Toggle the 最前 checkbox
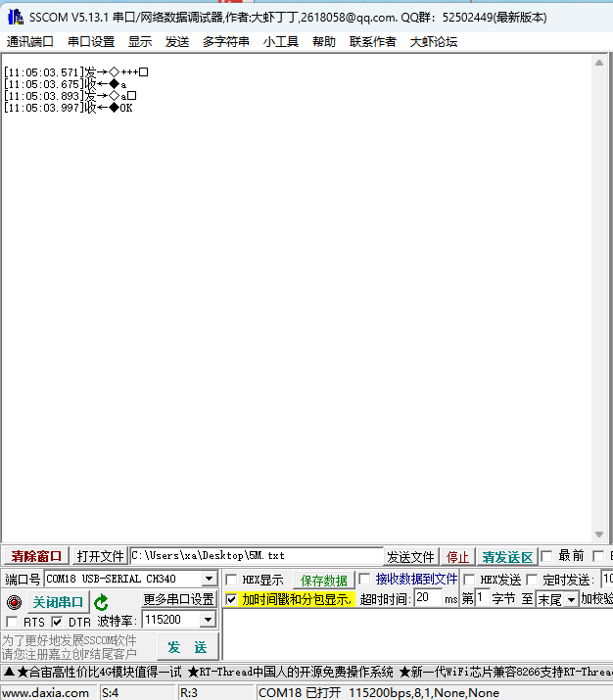Screen dimensions: 613x700 click(x=546, y=556)
